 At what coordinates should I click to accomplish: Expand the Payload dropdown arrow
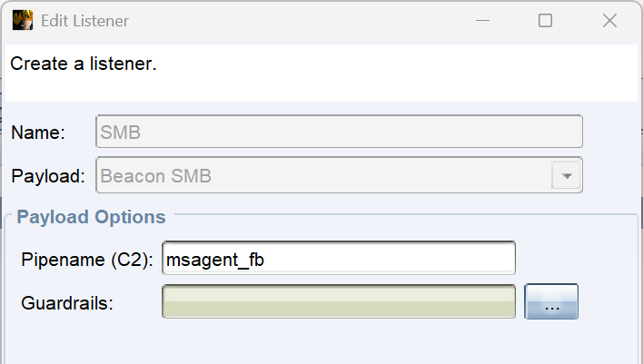click(x=567, y=176)
